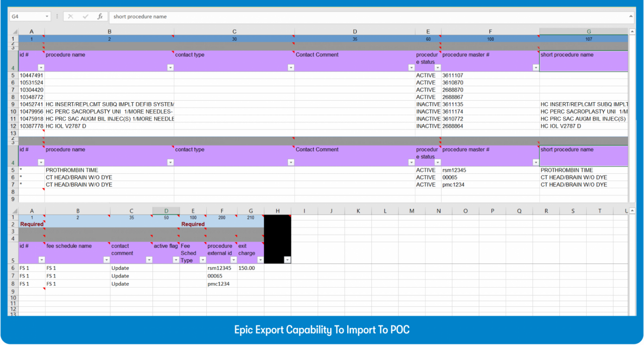Screen dimensions: 644x345
Task: Click the Cancel X icon in formula bar
Action: [70, 17]
